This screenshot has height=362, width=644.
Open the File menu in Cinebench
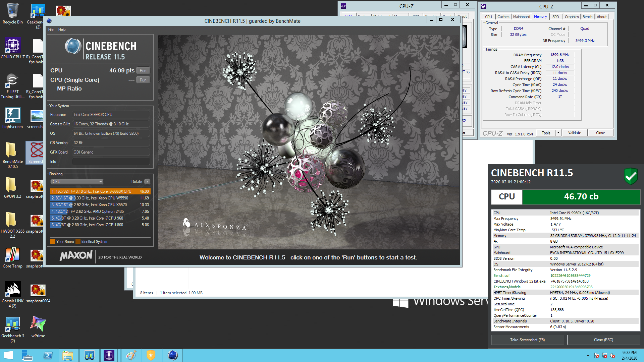pyautogui.click(x=51, y=29)
